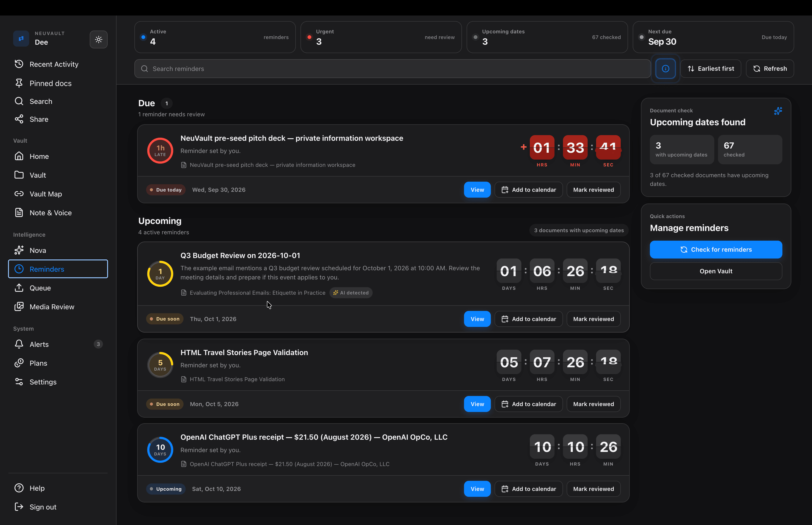812x525 pixels.
Task: Open Pinned docs page
Action: click(58, 83)
